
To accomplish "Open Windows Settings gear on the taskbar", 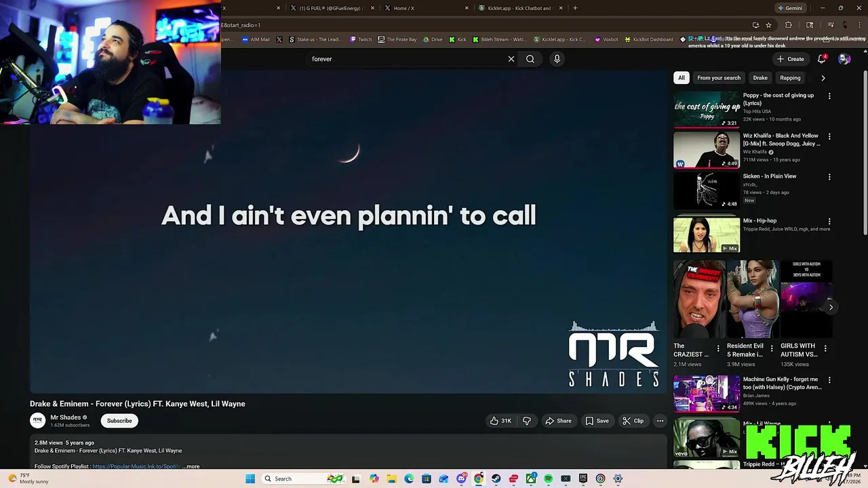I will [x=618, y=479].
